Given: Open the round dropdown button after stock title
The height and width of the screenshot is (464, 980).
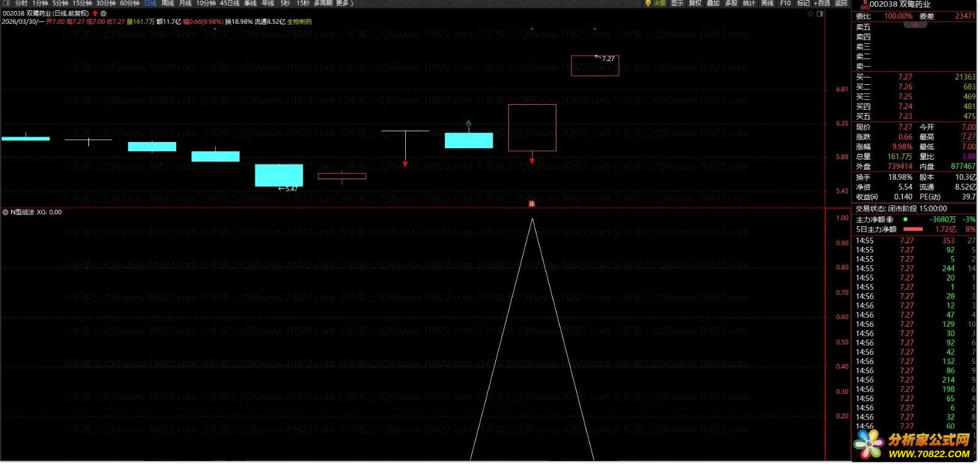Looking at the screenshot, I should (x=104, y=13).
